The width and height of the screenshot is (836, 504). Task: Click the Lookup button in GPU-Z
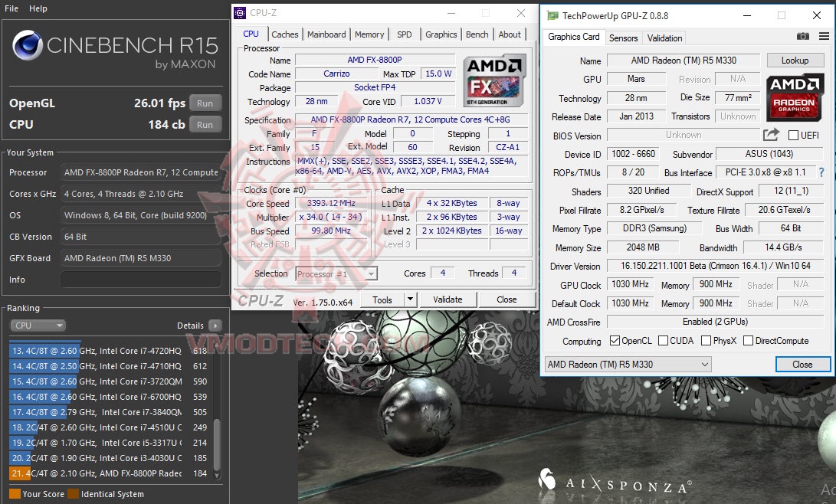[x=795, y=61]
